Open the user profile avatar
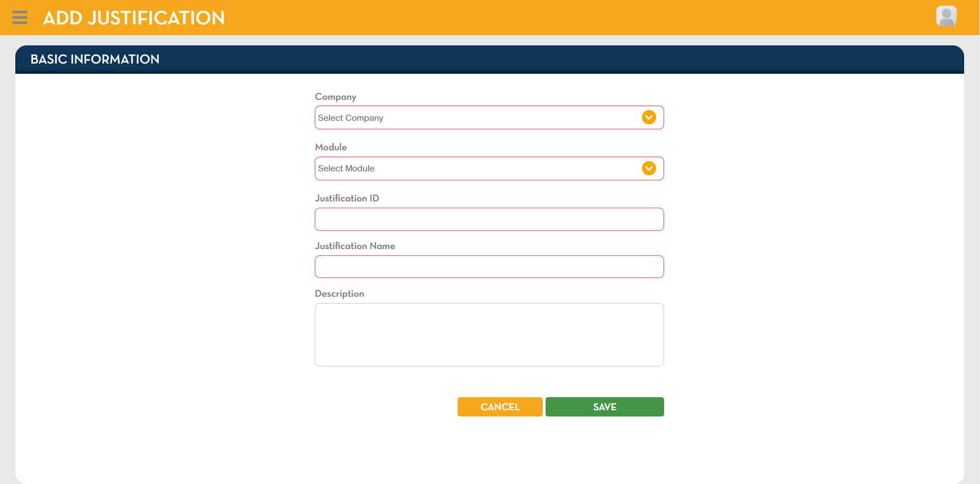The image size is (980, 484). [x=946, y=16]
